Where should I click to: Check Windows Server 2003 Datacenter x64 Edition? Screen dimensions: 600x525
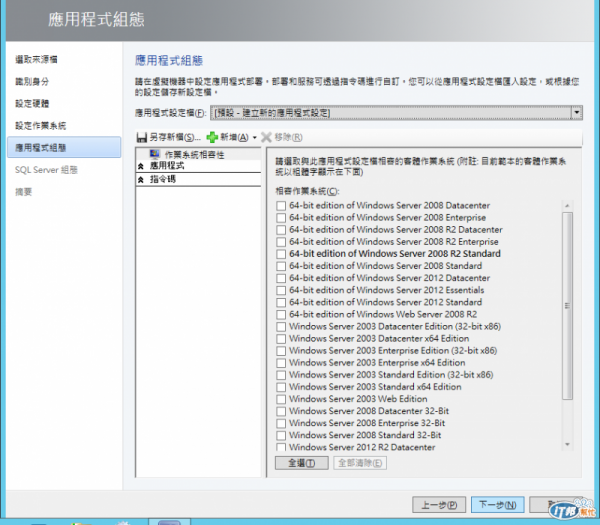(281, 339)
